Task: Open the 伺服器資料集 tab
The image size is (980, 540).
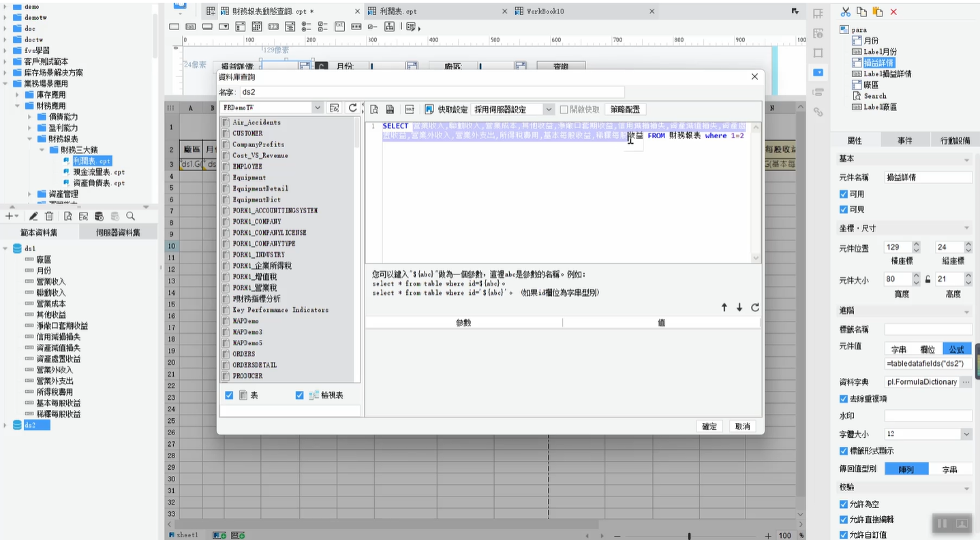Action: 118,232
